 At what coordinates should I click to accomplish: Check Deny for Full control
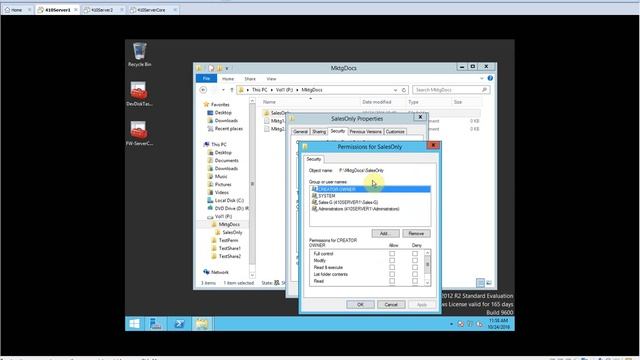(x=415, y=254)
